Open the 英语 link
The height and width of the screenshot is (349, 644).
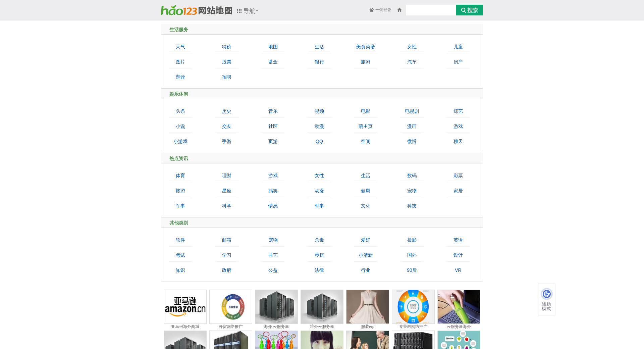[x=458, y=240]
